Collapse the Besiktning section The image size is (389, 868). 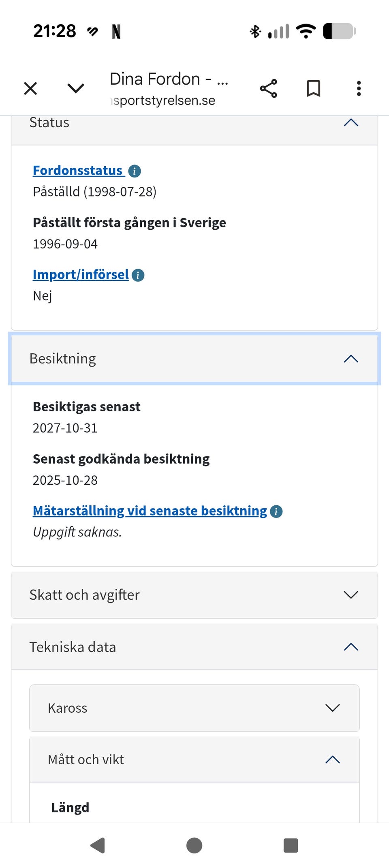pos(351,359)
